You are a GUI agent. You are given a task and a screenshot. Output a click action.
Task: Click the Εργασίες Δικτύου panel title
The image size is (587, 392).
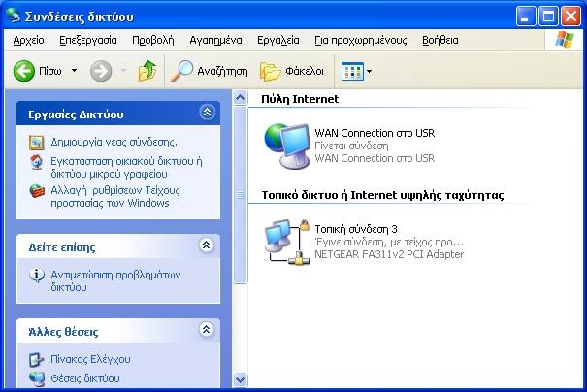pyautogui.click(x=76, y=114)
